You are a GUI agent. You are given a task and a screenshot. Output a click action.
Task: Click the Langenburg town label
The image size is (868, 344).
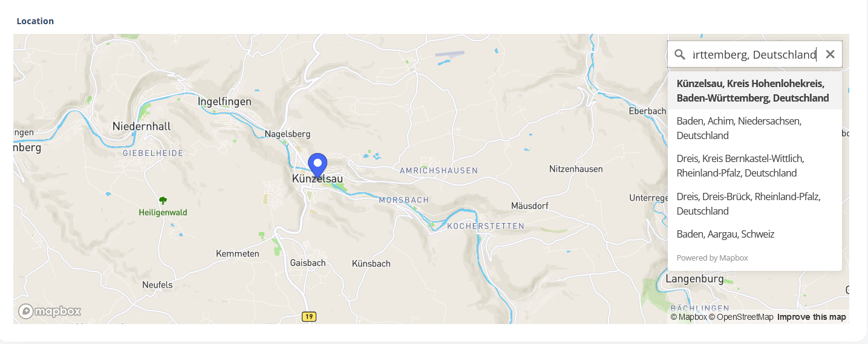click(x=694, y=279)
